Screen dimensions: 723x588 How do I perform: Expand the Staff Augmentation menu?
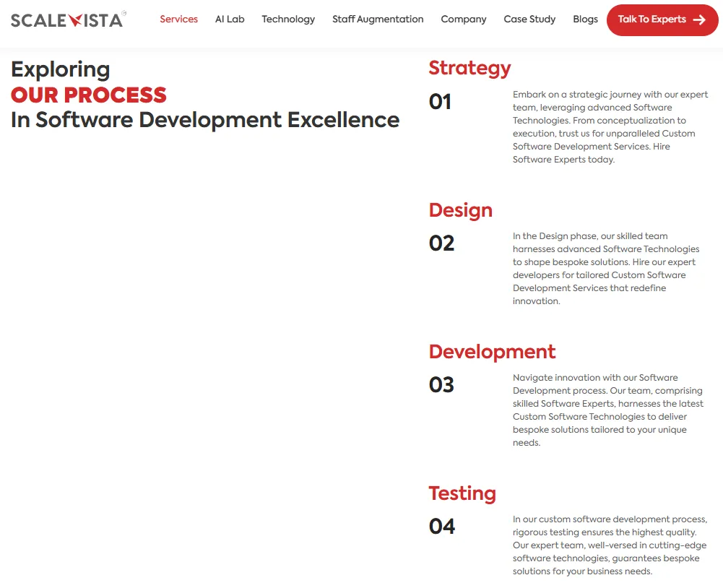coord(378,20)
